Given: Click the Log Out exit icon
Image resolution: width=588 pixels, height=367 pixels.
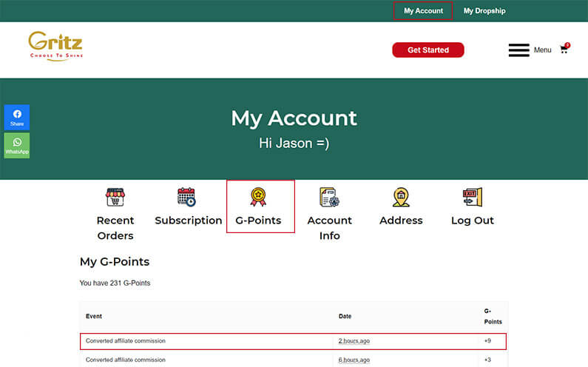Looking at the screenshot, I should pos(472,198).
